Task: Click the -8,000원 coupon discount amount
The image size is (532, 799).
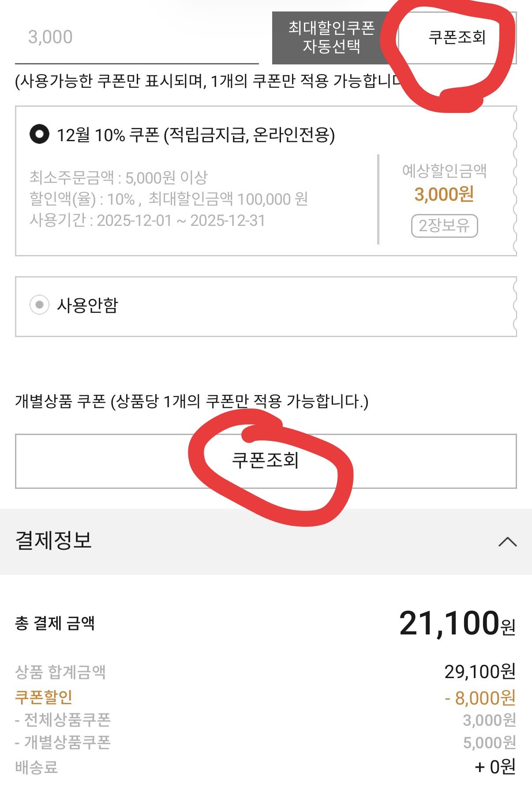Action: [x=480, y=698]
